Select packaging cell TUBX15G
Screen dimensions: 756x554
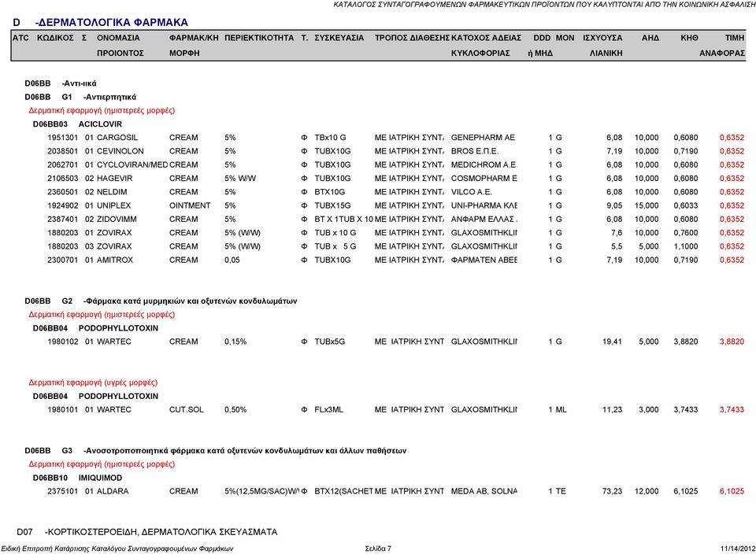[332, 205]
